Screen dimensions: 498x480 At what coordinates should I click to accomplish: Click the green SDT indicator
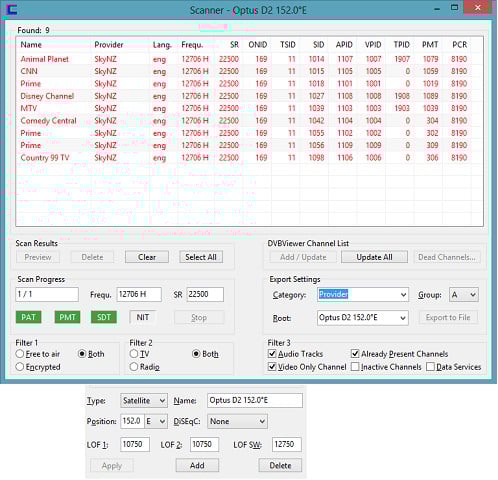coord(104,317)
